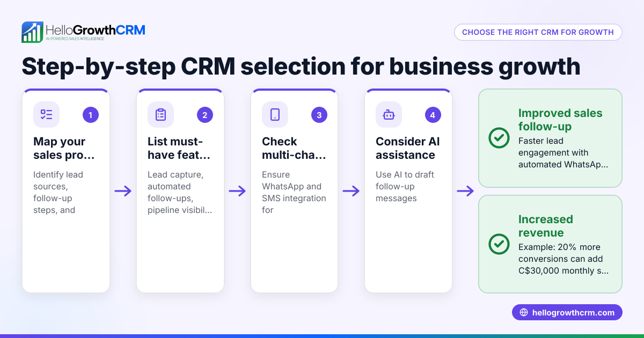The image size is (644, 338).
Task: Click the "Choose the right CRM for growth" pill
Action: [538, 32]
